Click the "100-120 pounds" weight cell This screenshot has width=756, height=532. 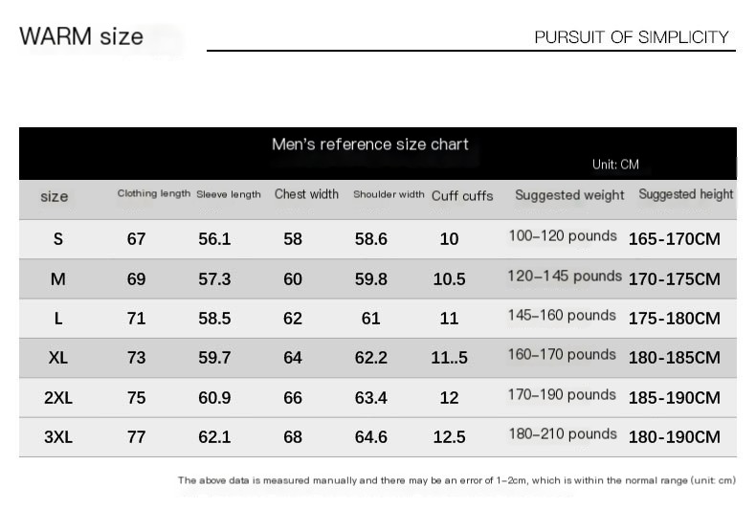point(563,235)
